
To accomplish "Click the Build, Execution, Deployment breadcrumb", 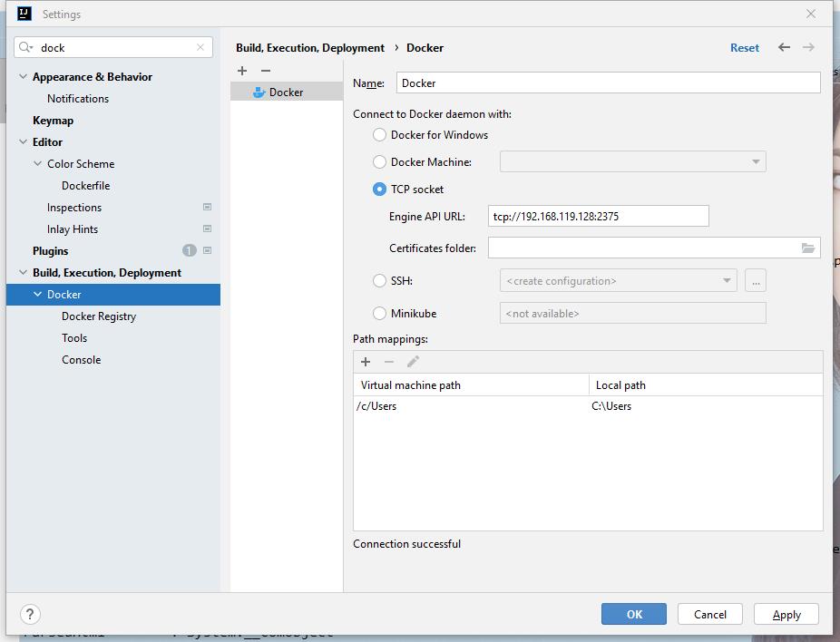I will (x=310, y=48).
